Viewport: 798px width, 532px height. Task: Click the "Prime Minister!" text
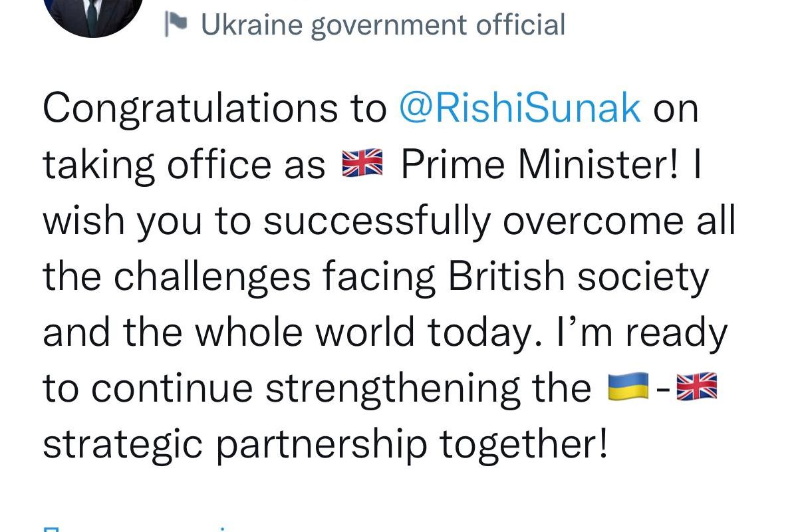[540, 164]
